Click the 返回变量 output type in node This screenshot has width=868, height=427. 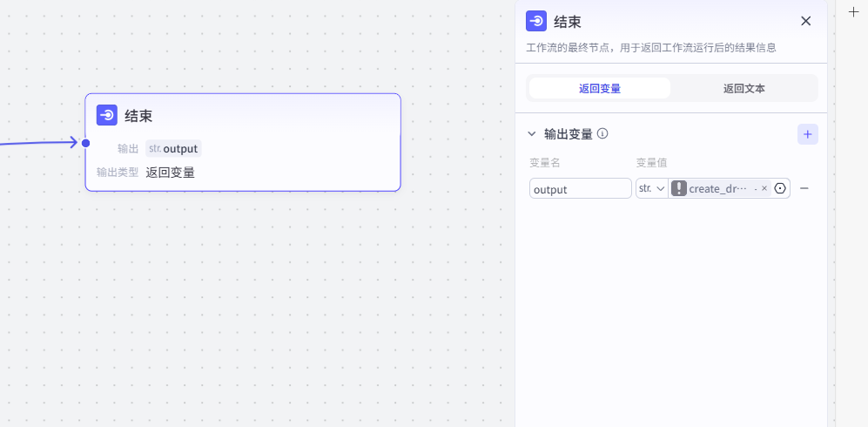tap(170, 173)
